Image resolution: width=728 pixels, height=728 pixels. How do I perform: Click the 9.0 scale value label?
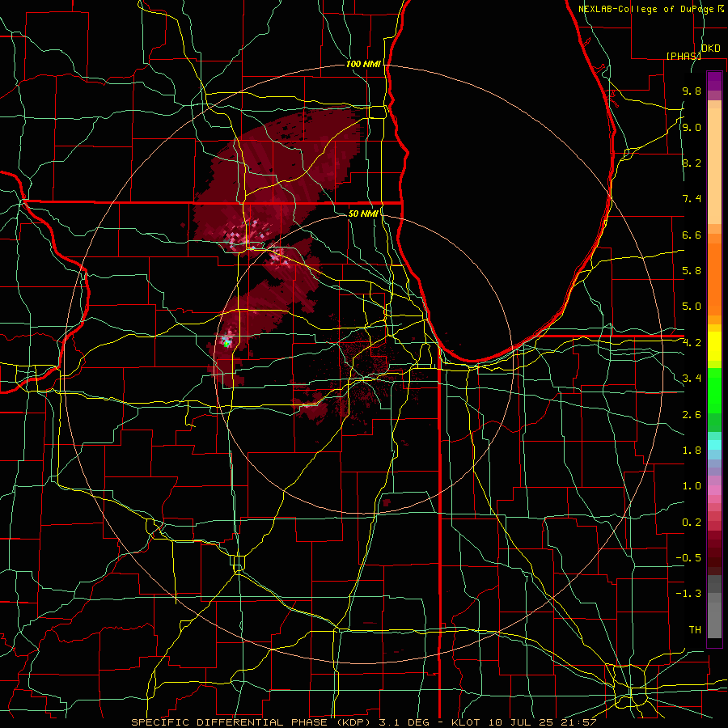[692, 127]
